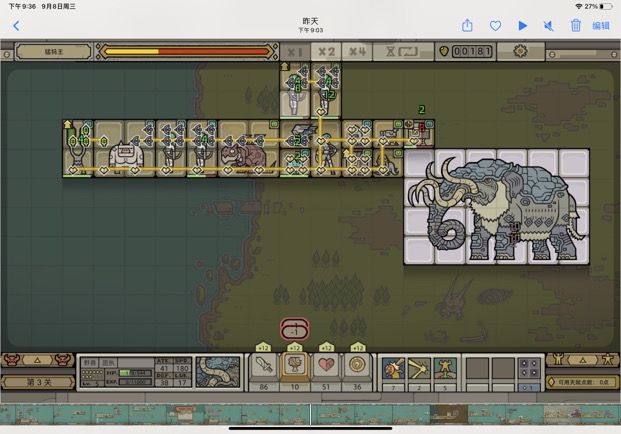The height and width of the screenshot is (434, 621).
Task: Tap the standing figure icon, bottom right
Action: coord(608,360)
